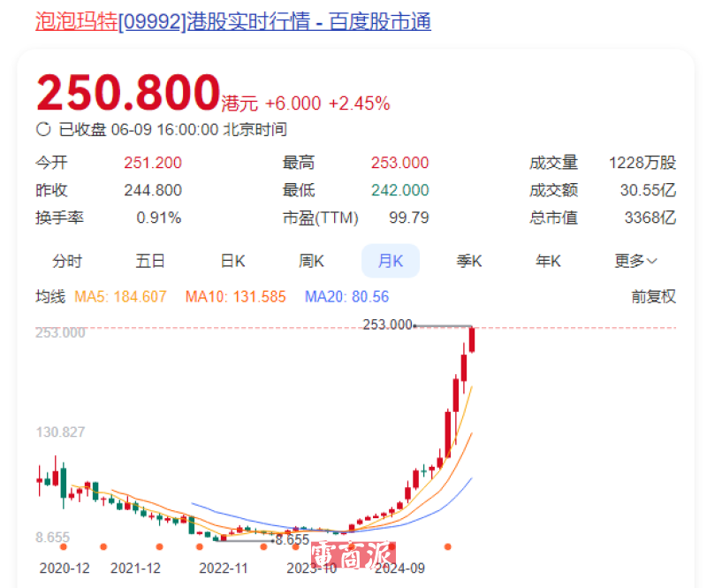This screenshot has height=588, width=707.
Task: Show the 季K chart
Action: (x=469, y=261)
